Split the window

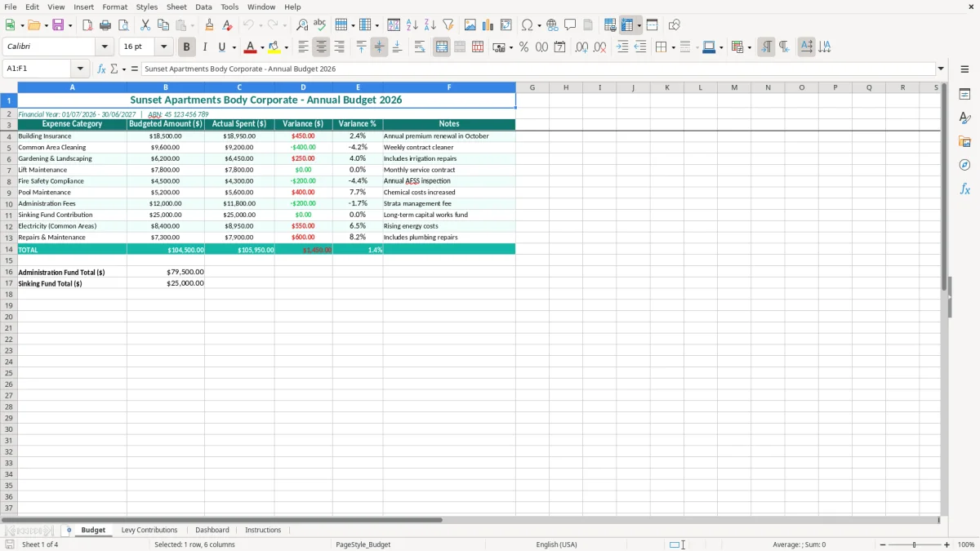tap(652, 25)
